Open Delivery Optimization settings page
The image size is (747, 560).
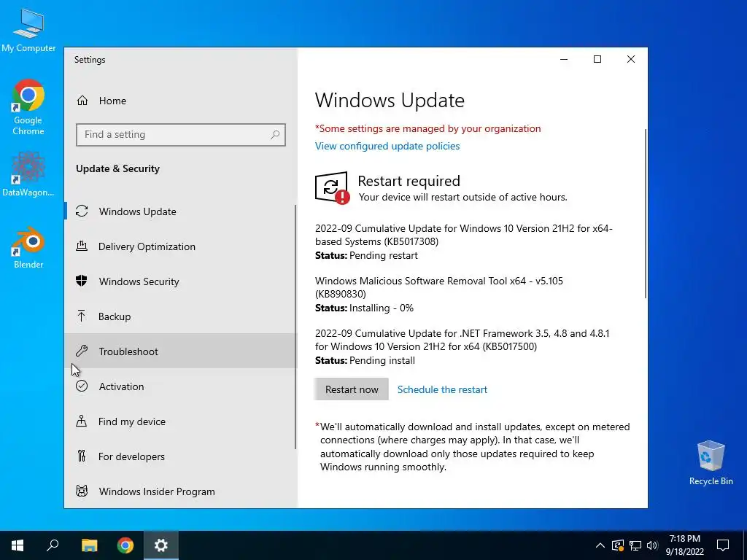180,246
